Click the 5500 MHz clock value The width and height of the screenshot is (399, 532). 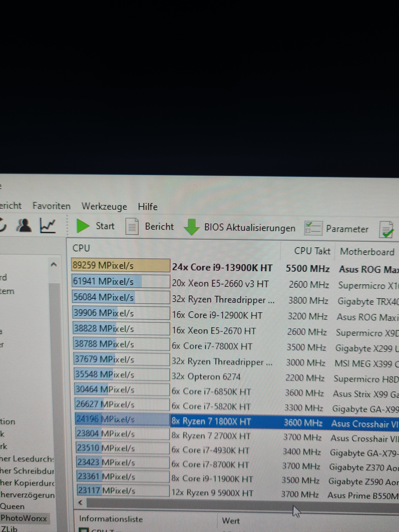point(307,268)
